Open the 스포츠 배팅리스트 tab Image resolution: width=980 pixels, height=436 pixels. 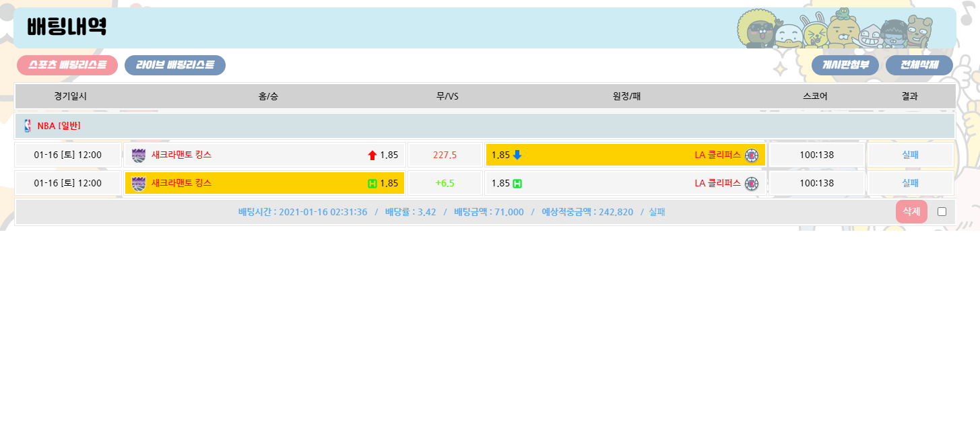[x=67, y=65]
